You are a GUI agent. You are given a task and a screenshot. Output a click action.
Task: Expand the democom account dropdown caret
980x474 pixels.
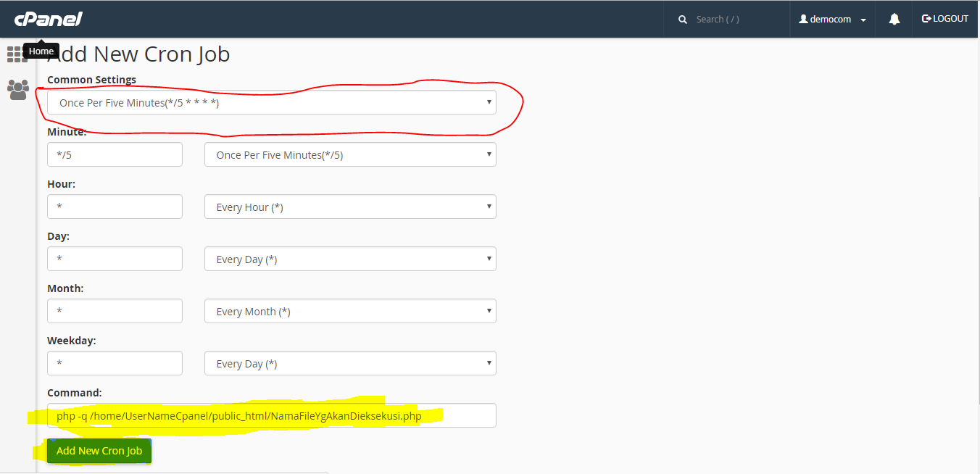point(863,20)
